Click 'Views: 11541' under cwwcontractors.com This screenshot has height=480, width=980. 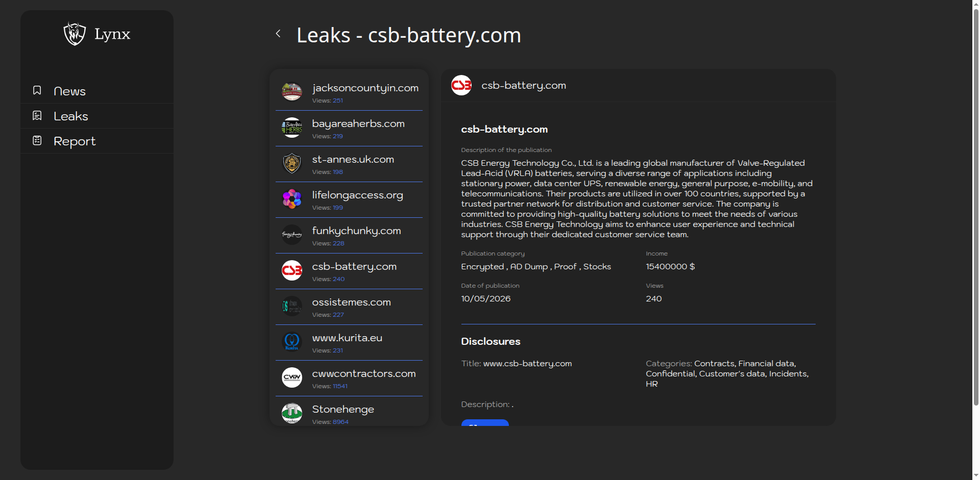coord(330,386)
